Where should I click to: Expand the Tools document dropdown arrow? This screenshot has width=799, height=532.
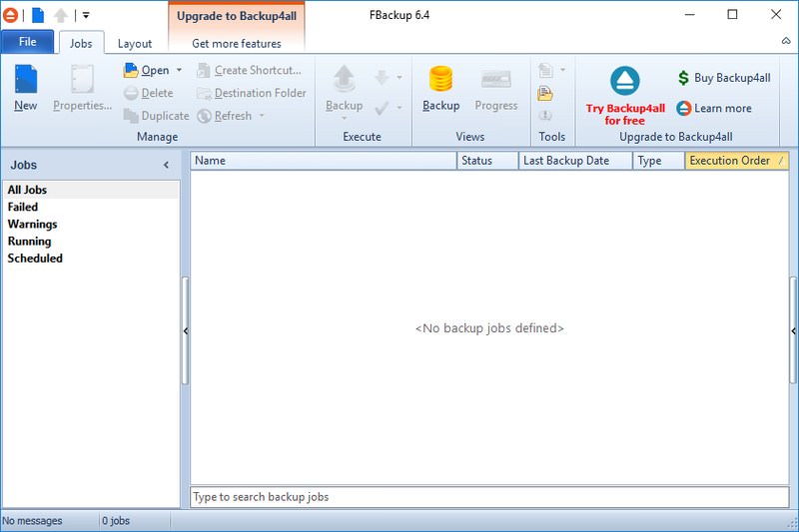tap(562, 70)
